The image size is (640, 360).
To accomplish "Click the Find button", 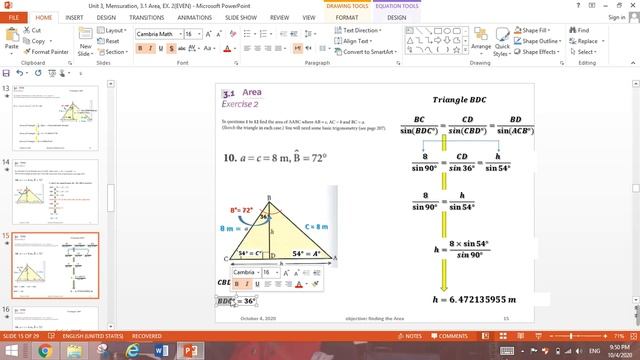I will tap(579, 31).
